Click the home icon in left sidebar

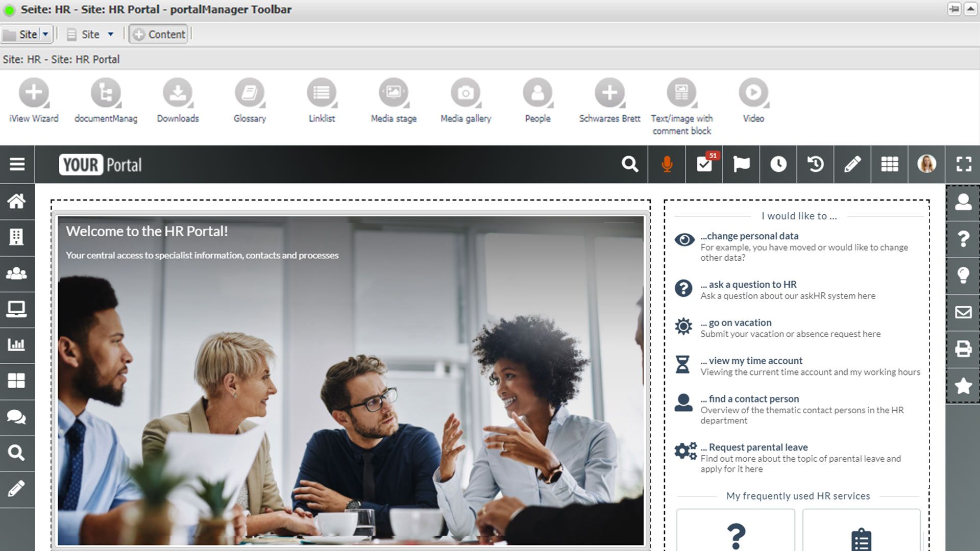click(x=17, y=202)
